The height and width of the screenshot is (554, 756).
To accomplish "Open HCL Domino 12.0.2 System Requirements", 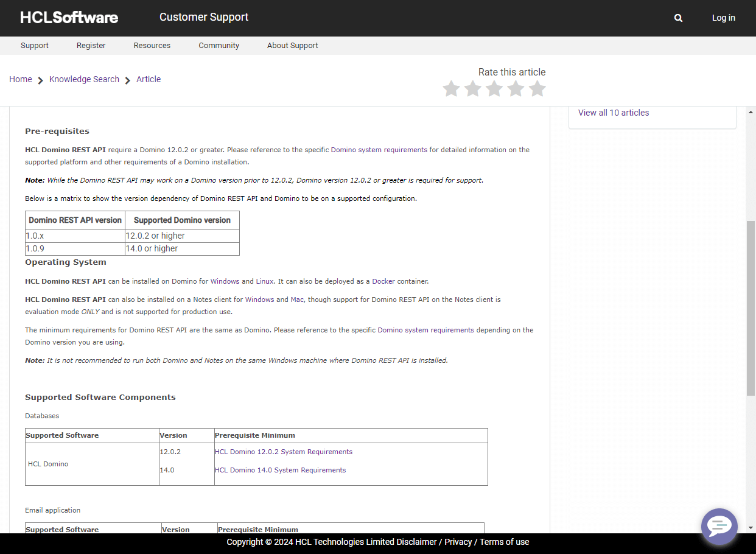I will (284, 452).
